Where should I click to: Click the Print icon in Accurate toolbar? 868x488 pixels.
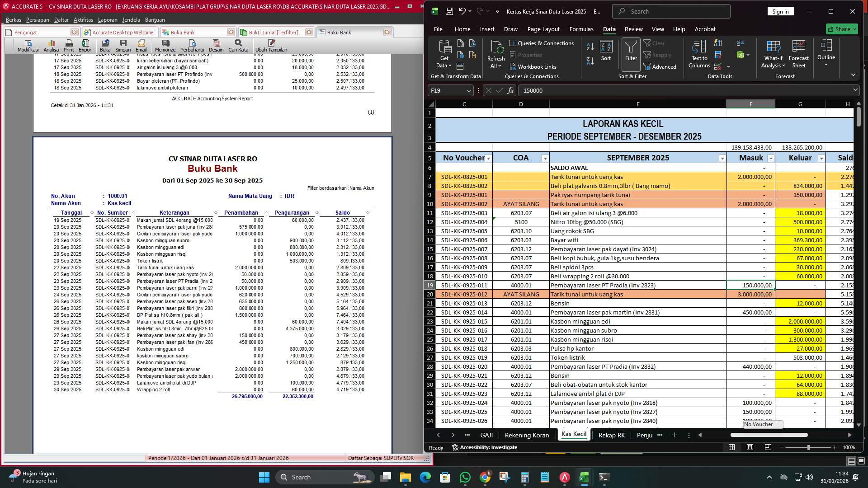[69, 45]
